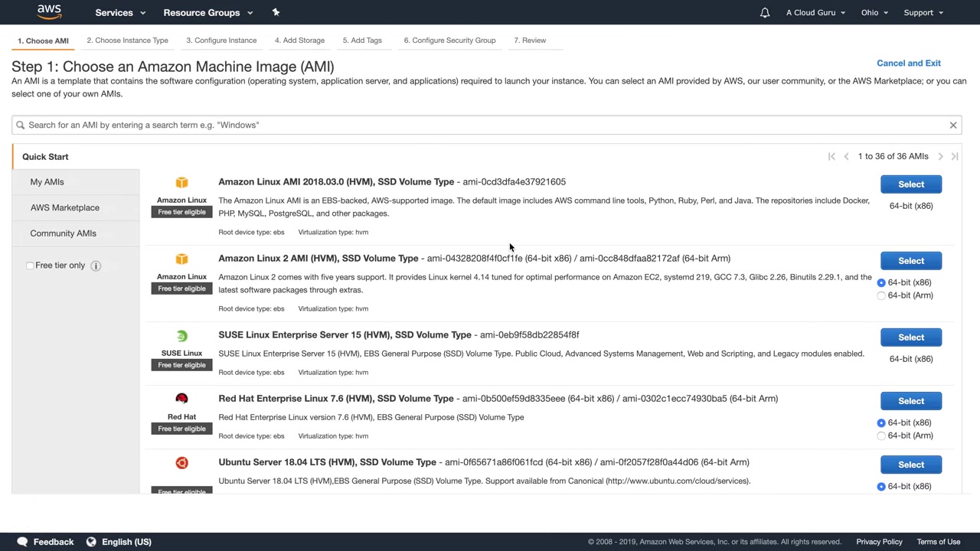Click the pin shortcuts icon in navbar
Image resolution: width=980 pixels, height=551 pixels.
coord(276,12)
